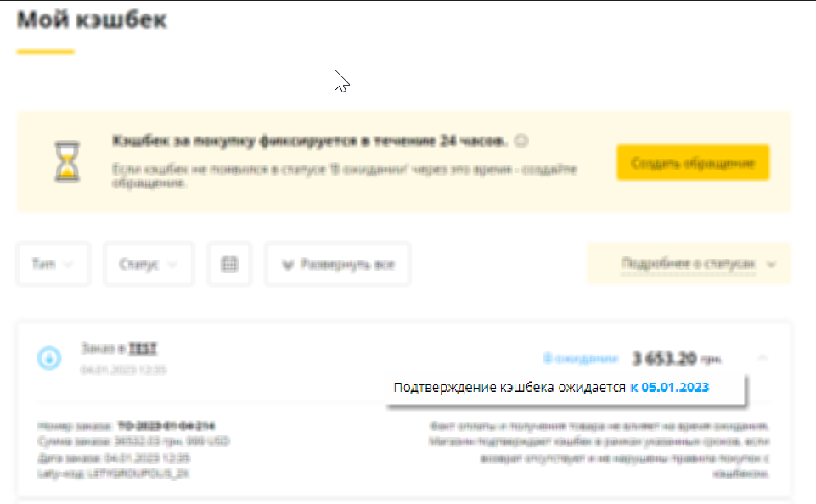Image resolution: width=816 pixels, height=504 pixels.
Task: Click the order date under Заказ в TEST
Action: pyautogui.click(x=123, y=370)
